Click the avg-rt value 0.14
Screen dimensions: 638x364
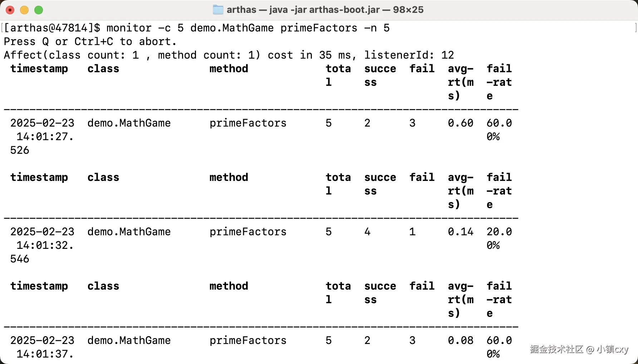(460, 232)
